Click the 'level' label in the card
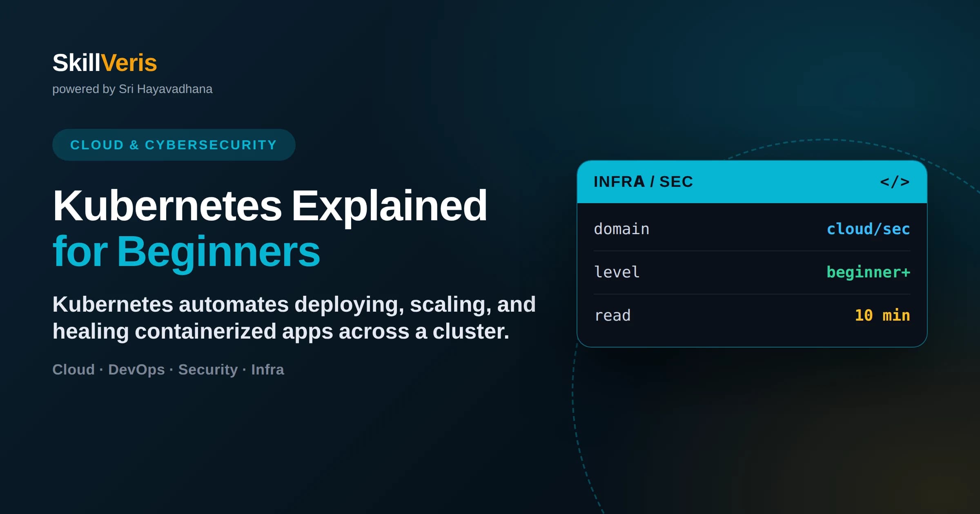Viewport: 980px width, 514px height. click(617, 272)
